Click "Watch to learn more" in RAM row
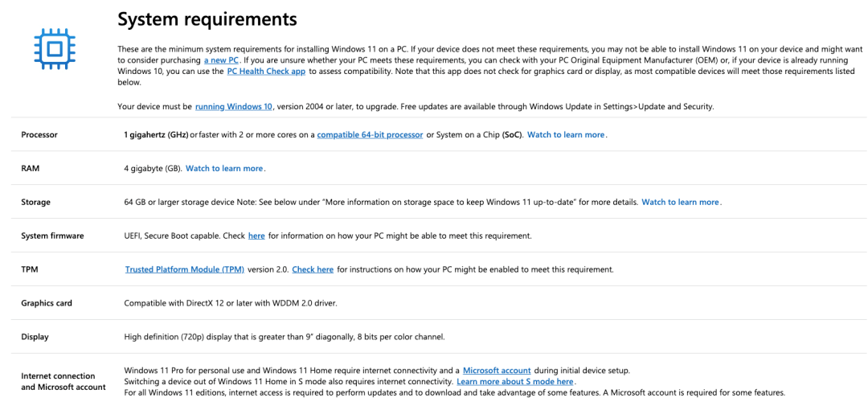 (224, 169)
